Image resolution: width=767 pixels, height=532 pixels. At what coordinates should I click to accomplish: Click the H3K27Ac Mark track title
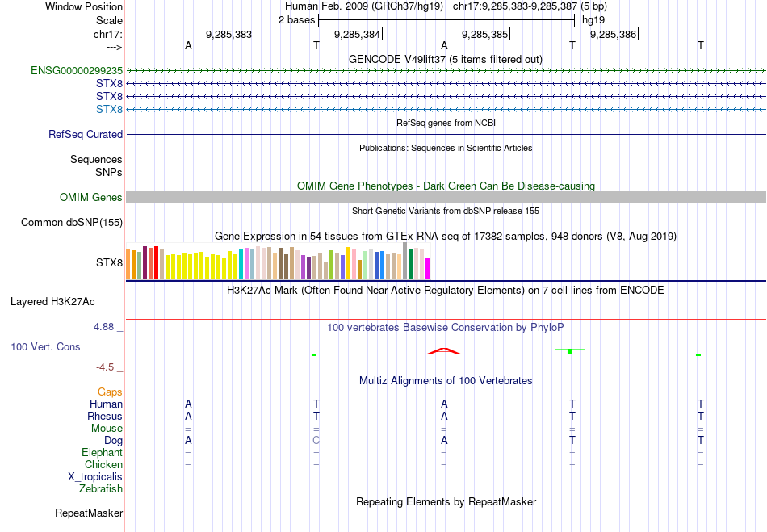(x=445, y=291)
